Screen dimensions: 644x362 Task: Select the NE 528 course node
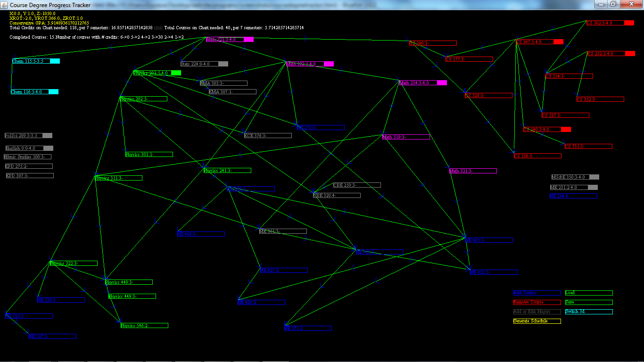point(61,300)
